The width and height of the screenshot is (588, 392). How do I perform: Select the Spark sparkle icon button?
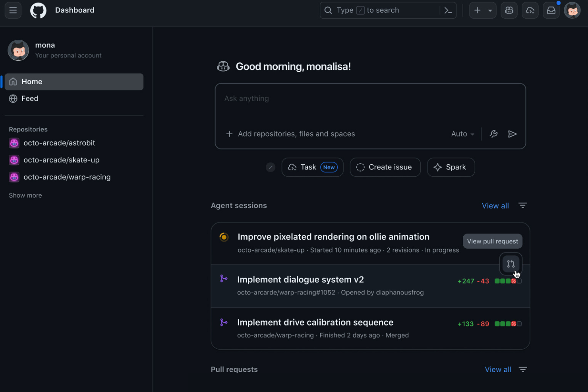[438, 167]
